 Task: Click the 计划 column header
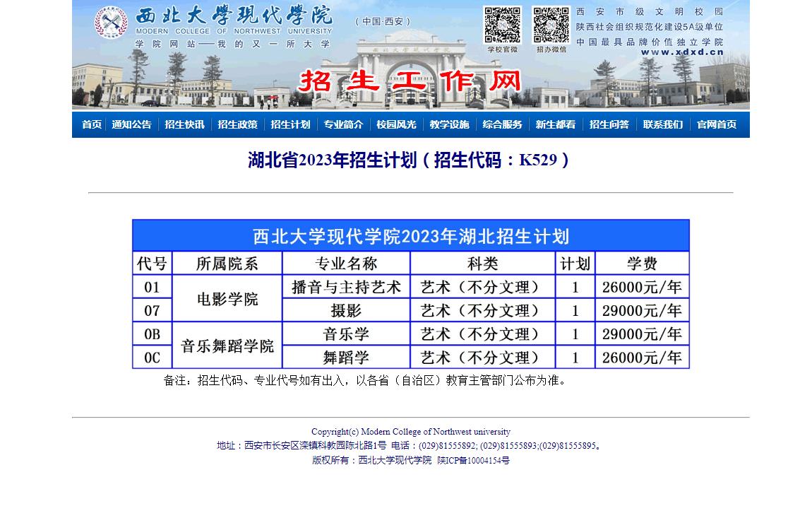pos(575,264)
